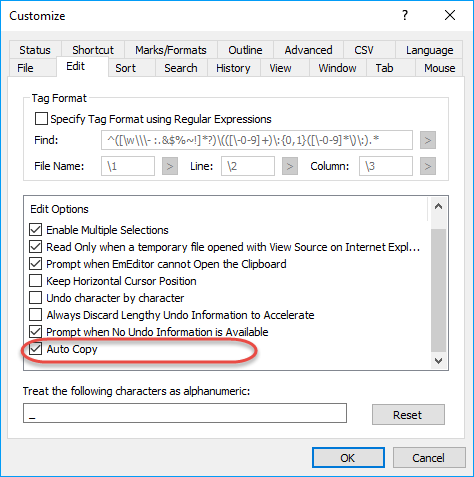
Task: Click the question mark help icon
Action: tap(405, 15)
